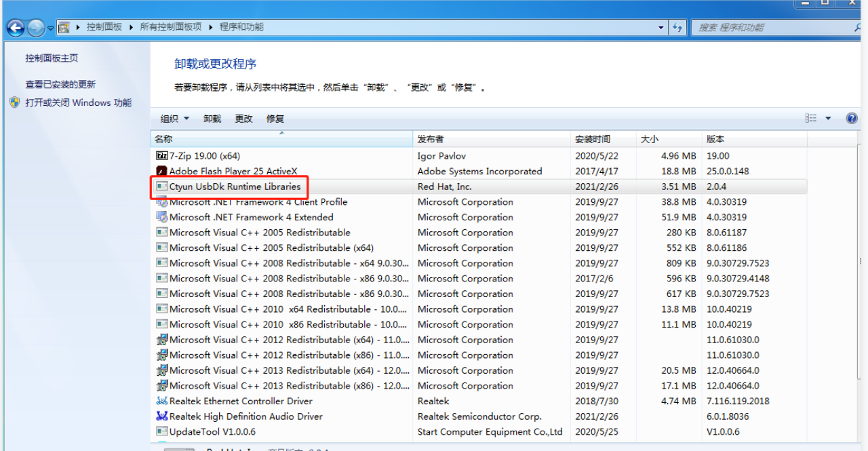Select 所有控制面板项 breadcrumb in address bar
Viewport: 868px width, 451px height.
(170, 27)
